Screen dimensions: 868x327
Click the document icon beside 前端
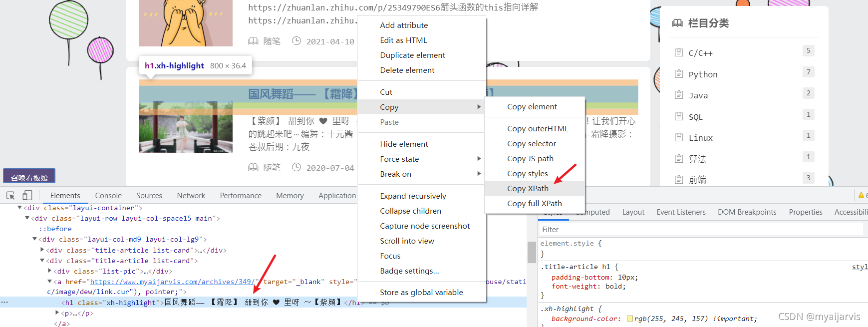point(679,179)
